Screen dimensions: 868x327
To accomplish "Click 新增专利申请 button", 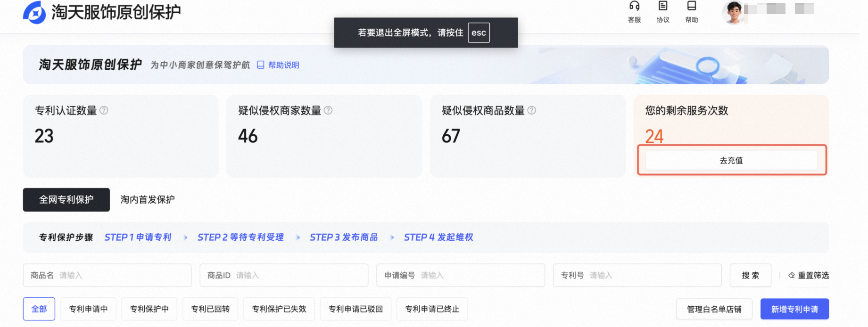I will click(794, 309).
